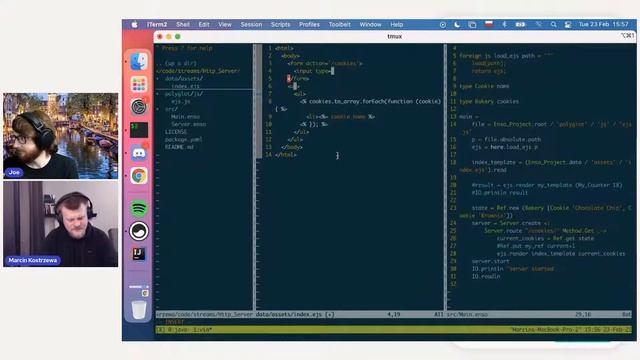Click the tmux window title
640x360 pixels.
click(394, 36)
